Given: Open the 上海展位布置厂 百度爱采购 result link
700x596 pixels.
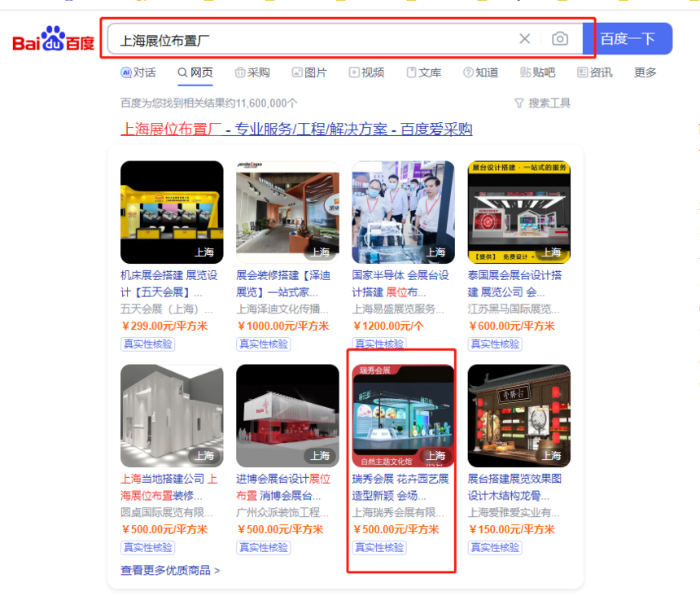Looking at the screenshot, I should click(296, 129).
